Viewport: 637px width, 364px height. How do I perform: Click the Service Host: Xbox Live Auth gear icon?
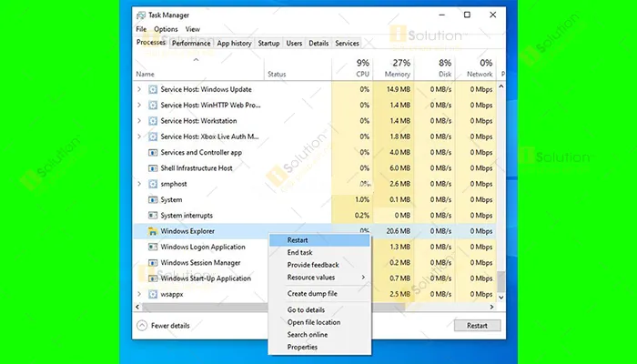(x=153, y=136)
